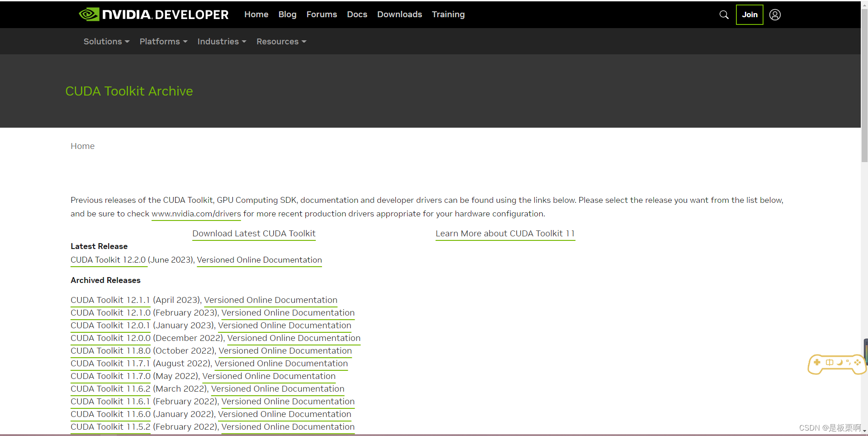
Task: Open Versioned Online Documentation for 11.8.0
Action: [285, 351]
